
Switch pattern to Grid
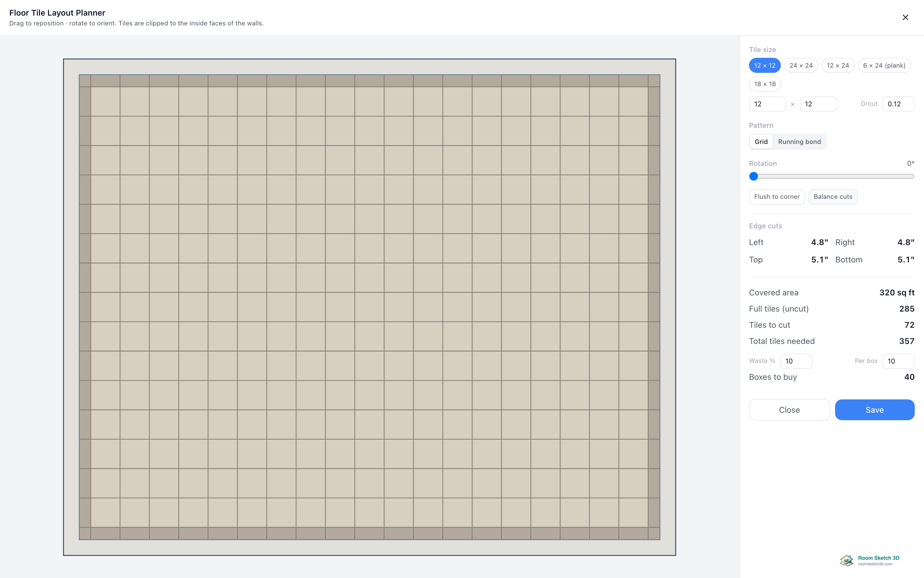[x=761, y=142]
